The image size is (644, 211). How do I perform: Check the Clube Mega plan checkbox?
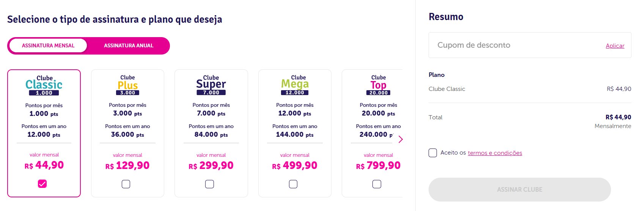[293, 184]
